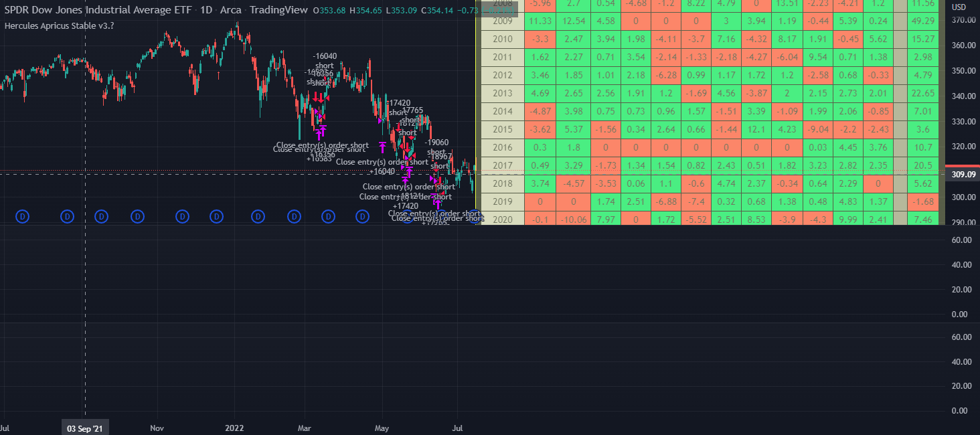Click the 2009 year cell in the returns table
The image size is (980, 435).
[x=502, y=21]
